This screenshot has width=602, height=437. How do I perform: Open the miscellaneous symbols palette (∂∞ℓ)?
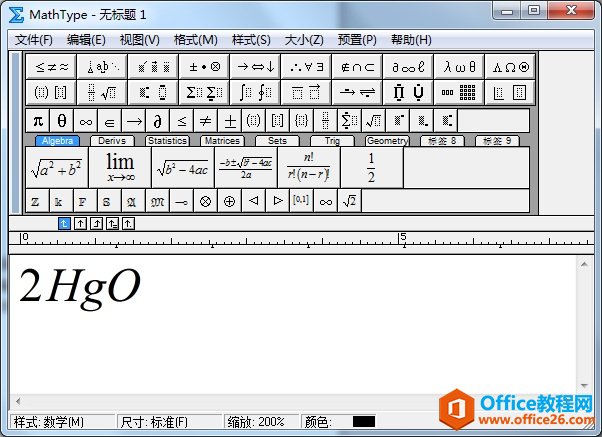(x=408, y=67)
